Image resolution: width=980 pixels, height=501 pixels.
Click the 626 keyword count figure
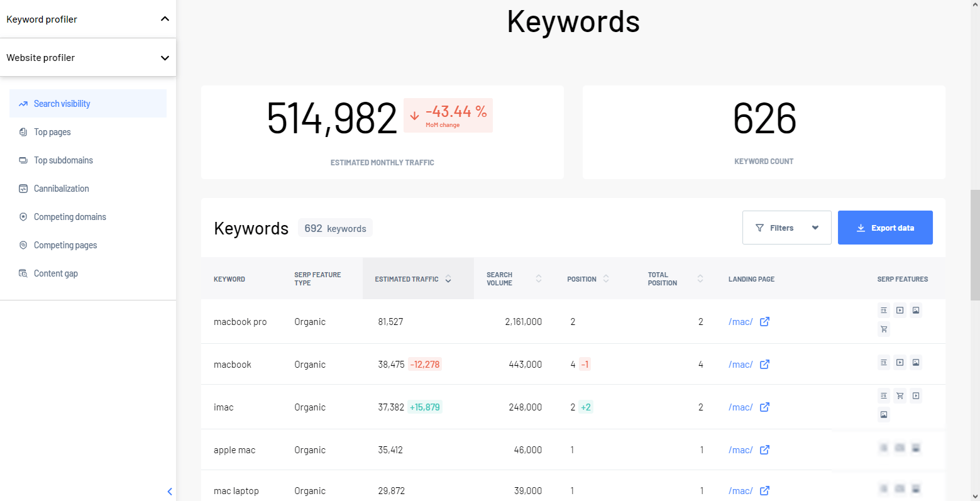pyautogui.click(x=764, y=118)
